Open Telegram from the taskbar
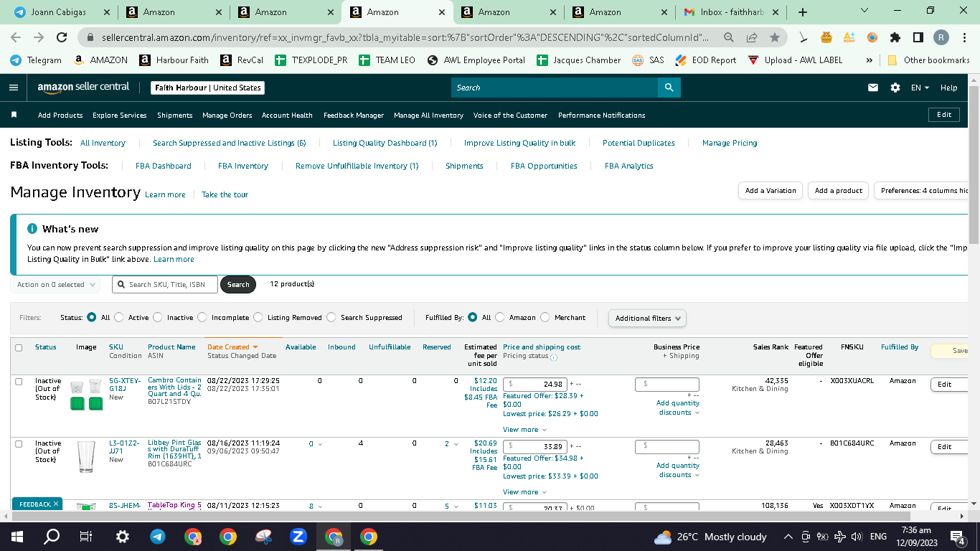This screenshot has width=980, height=551. [157, 537]
